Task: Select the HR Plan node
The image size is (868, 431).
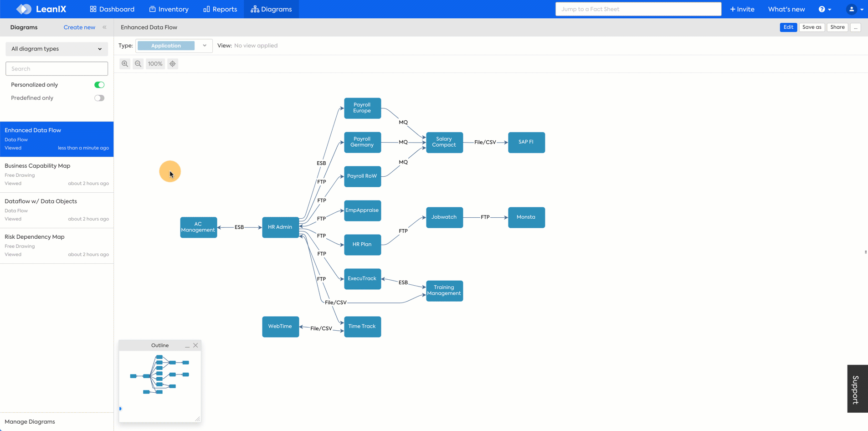Action: coord(362,245)
